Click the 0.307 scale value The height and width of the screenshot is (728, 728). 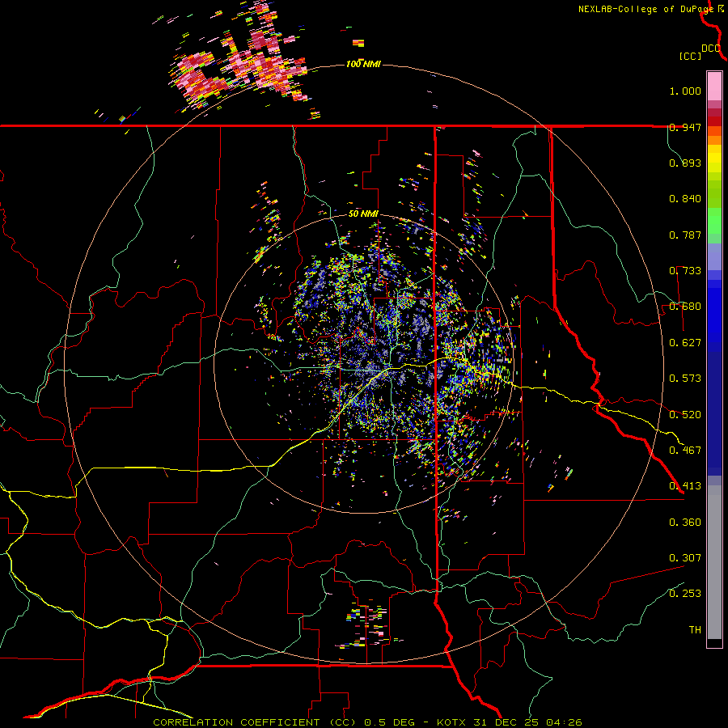pos(685,558)
